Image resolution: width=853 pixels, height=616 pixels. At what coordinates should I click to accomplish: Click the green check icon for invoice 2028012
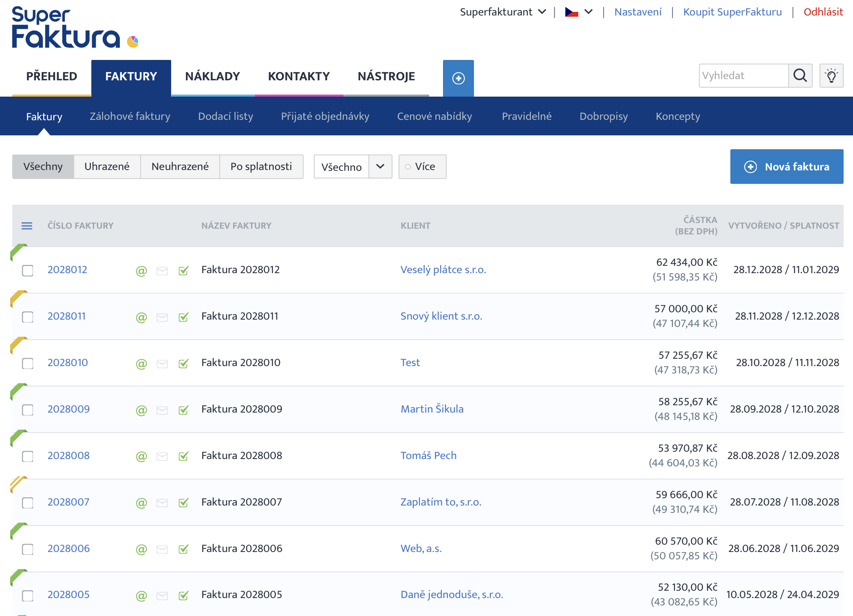tap(183, 270)
